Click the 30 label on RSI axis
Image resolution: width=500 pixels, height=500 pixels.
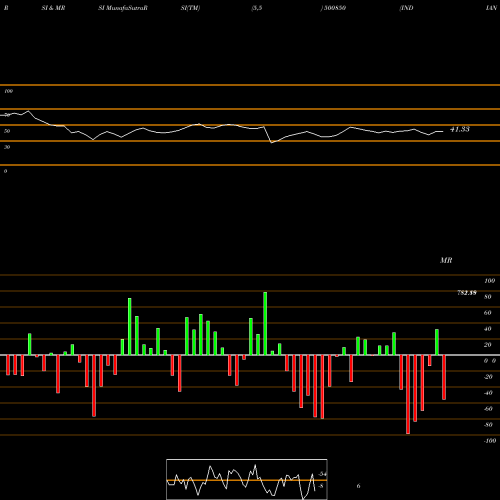[x=7, y=147]
